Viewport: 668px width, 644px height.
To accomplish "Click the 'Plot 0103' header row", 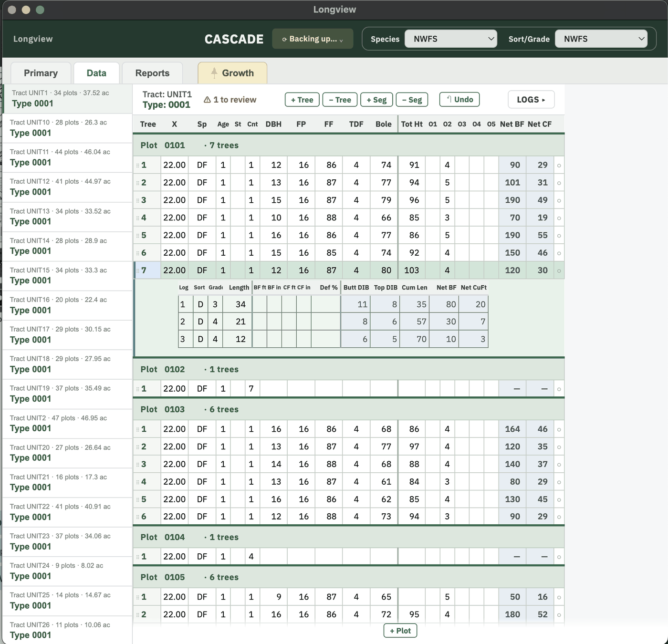I will pos(349,410).
